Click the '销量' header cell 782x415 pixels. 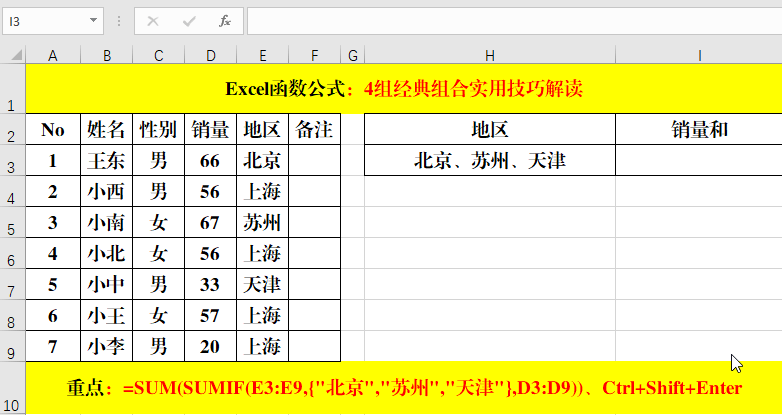pyautogui.click(x=210, y=129)
